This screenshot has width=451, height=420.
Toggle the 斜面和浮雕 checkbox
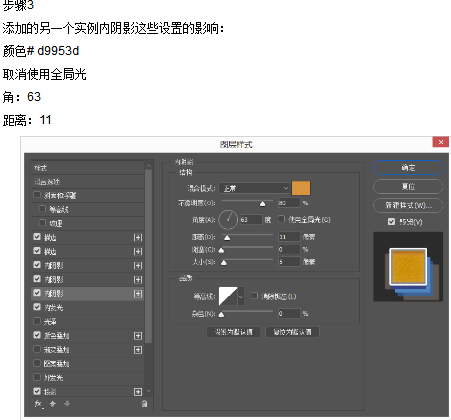click(37, 195)
